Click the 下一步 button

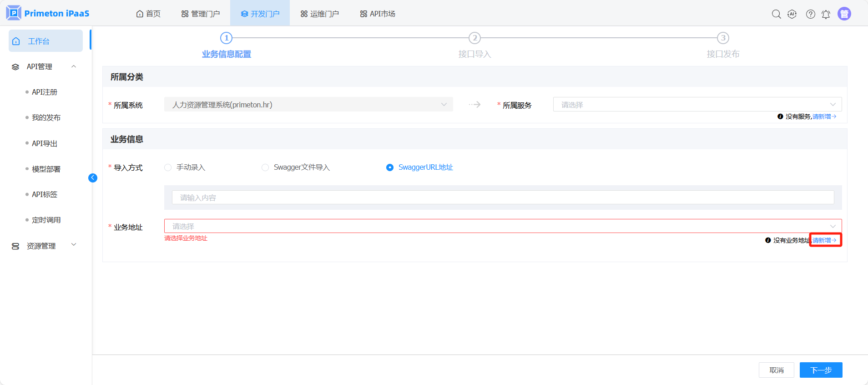tap(821, 370)
